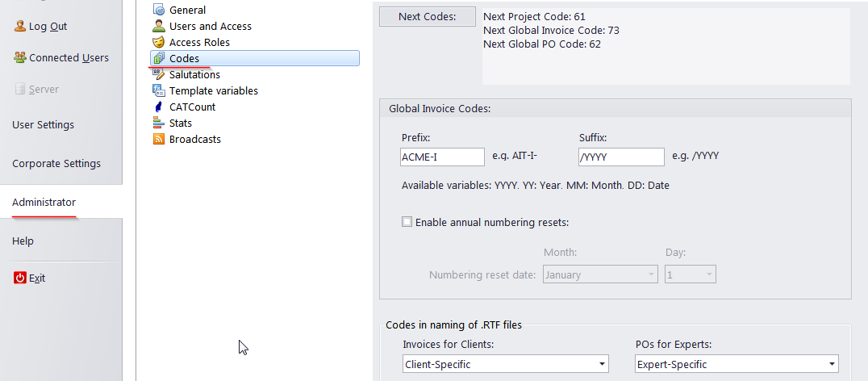Open the Month reset date dropdown
868x381 pixels.
pyautogui.click(x=600, y=274)
